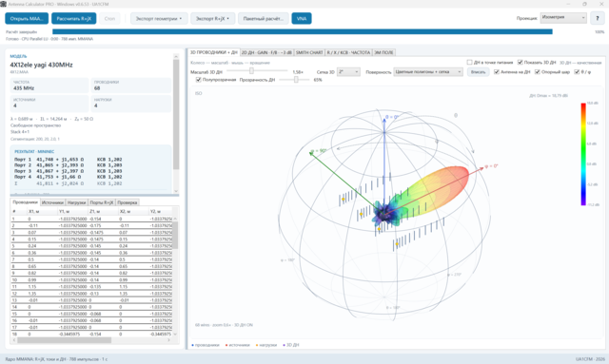Open the Экспорт R+jX dropdown
Viewport: 609px width, 364px height.
212,19
